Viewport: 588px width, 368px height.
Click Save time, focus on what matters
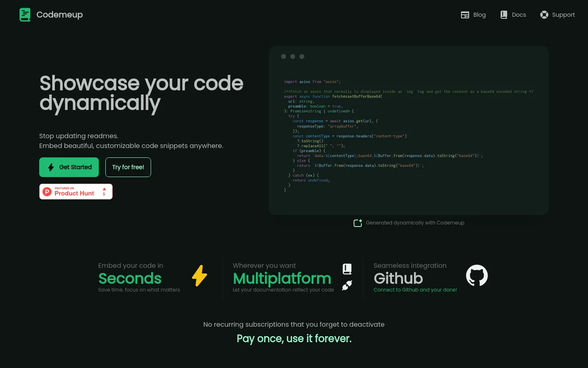pos(139,290)
